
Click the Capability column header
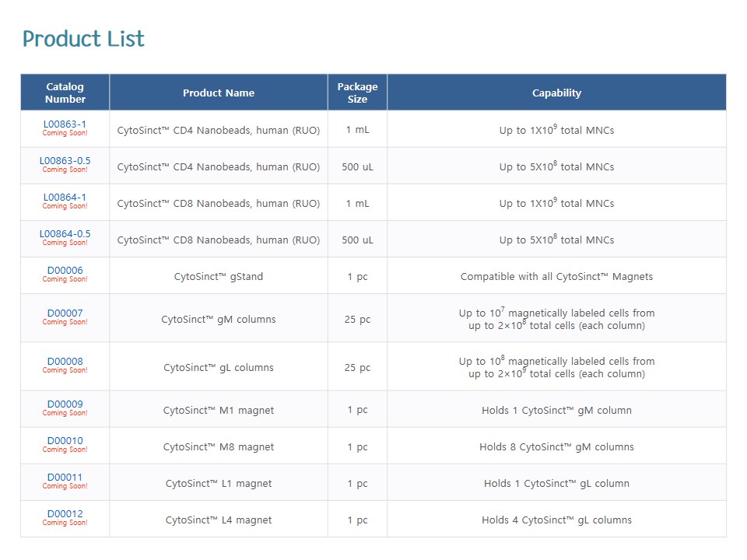click(x=556, y=93)
